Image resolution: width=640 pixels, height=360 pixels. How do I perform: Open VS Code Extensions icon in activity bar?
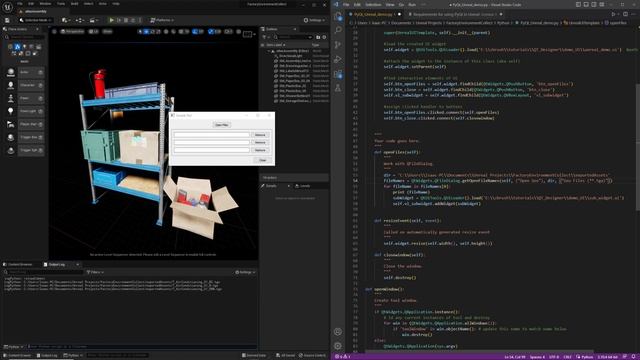(x=338, y=74)
